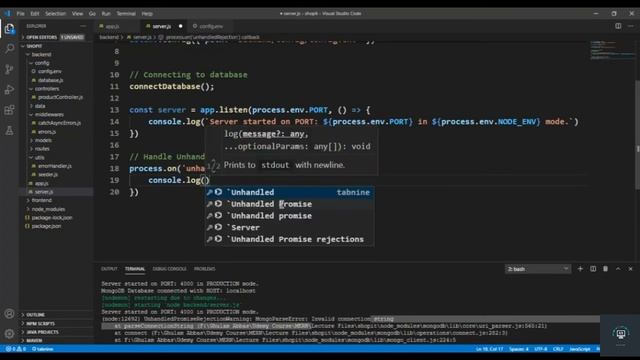Click the screen recorder widget icon
Image resolution: width=640 pixels, height=360 pixels.
[x=620, y=333]
